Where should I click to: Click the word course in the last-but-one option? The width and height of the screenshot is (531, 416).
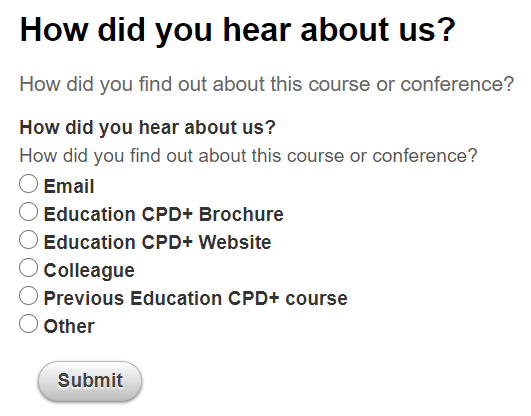tap(317, 298)
